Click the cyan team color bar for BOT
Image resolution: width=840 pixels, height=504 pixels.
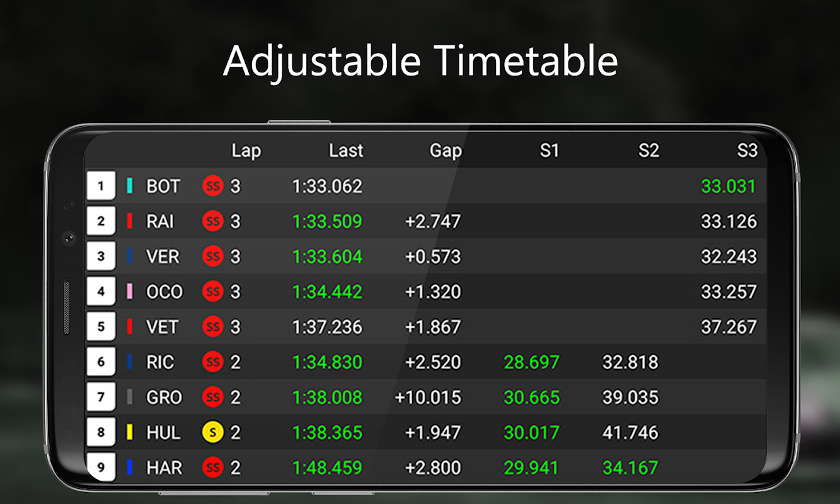point(130,186)
